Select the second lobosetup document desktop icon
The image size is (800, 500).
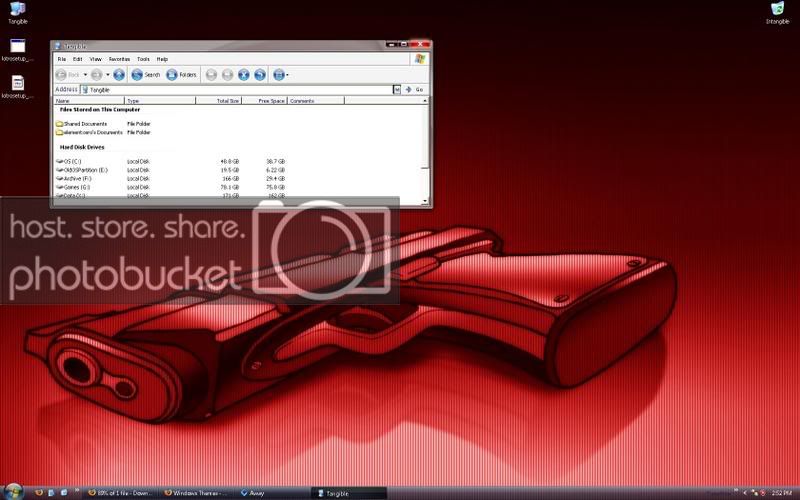(17, 87)
